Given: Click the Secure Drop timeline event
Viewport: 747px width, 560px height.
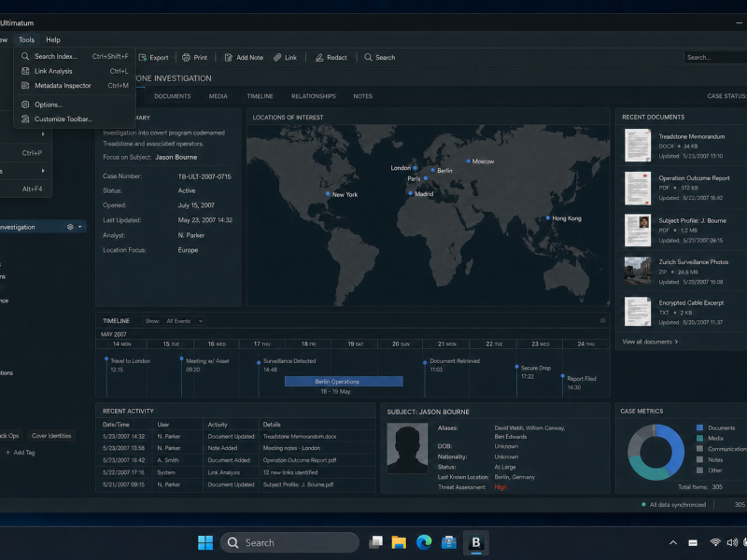Looking at the screenshot, I should 535,371.
